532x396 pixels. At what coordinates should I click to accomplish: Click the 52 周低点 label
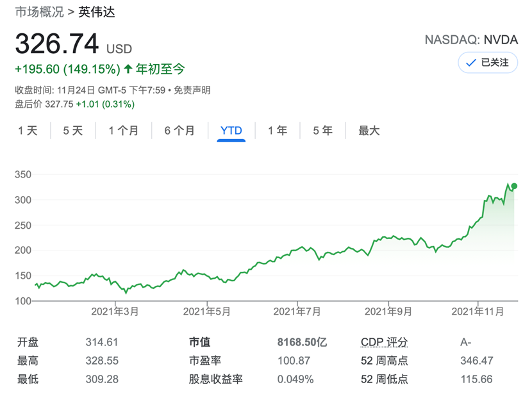[385, 379]
